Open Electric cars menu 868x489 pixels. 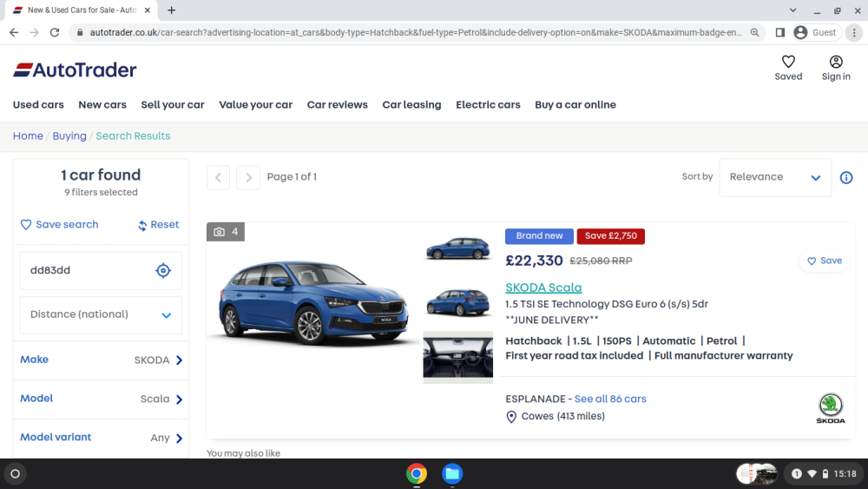tap(488, 105)
